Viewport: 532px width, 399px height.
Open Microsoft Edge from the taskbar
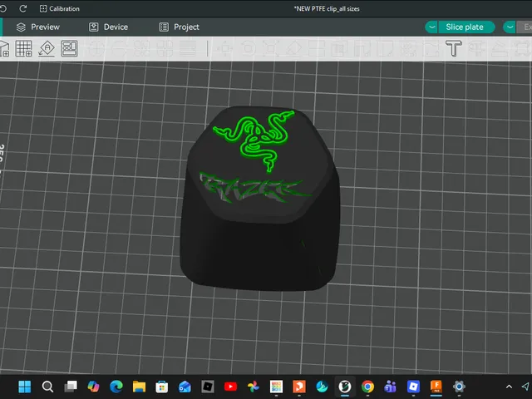tap(116, 387)
